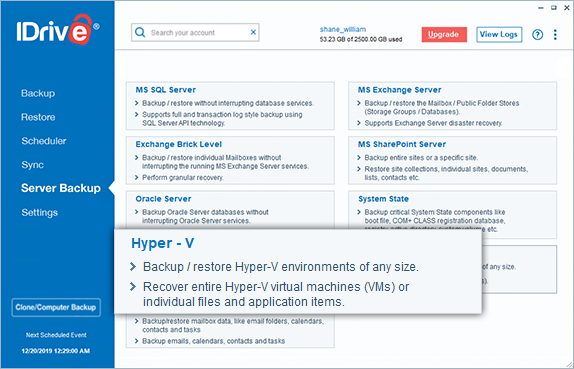This screenshot has height=369, width=574.
Task: Click 'Perform granular recovery.' text
Action: click(x=182, y=178)
